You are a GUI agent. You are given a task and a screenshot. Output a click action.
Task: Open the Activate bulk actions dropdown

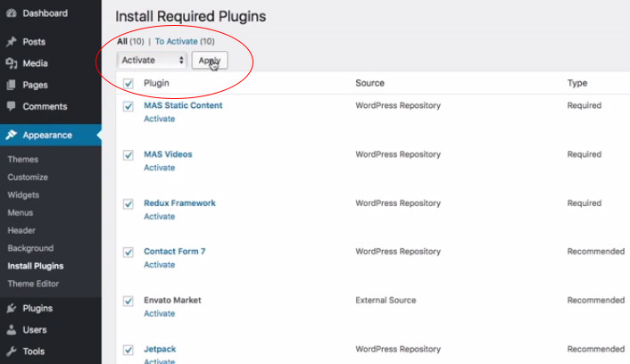click(x=152, y=61)
